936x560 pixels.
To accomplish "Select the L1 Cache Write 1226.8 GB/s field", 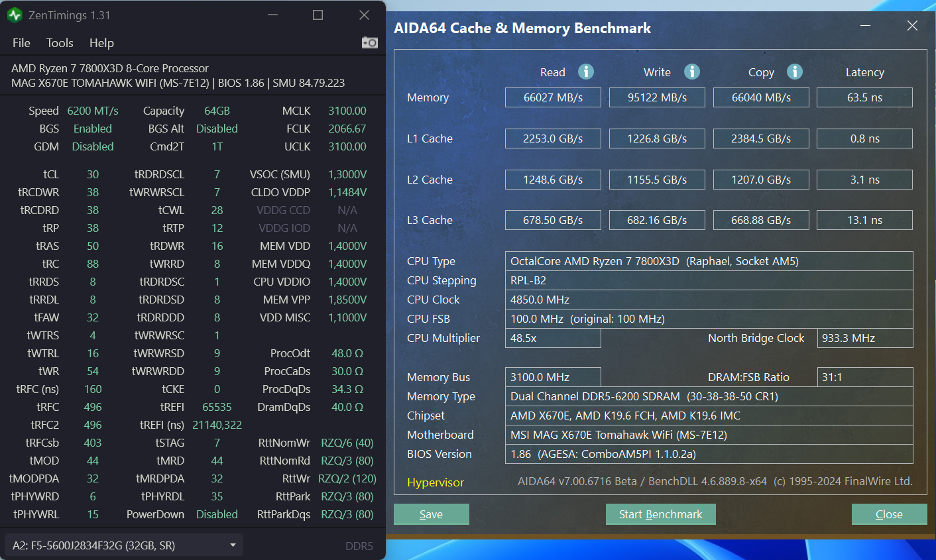I will [657, 139].
